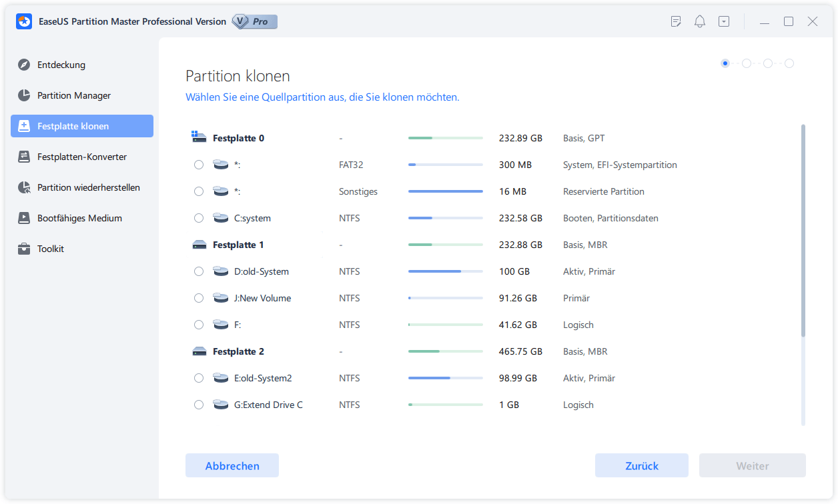This screenshot has width=838, height=504.
Task: Click the '232.58 GB' size value
Action: [x=520, y=218]
